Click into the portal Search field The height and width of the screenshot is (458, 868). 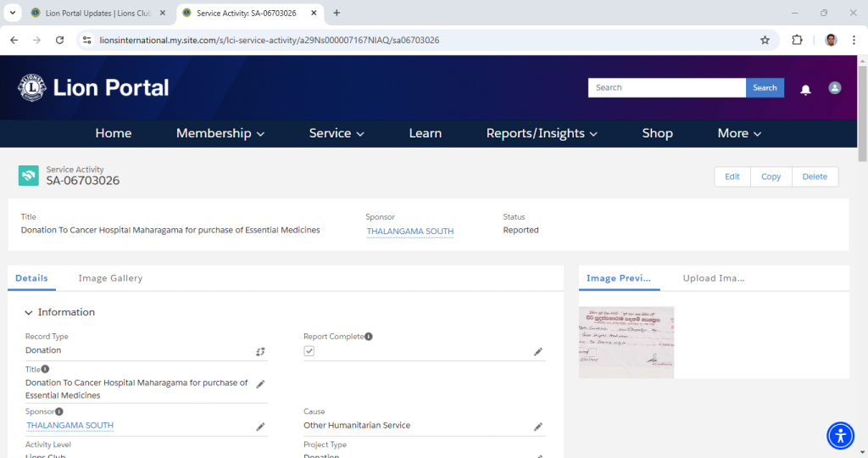tap(666, 87)
